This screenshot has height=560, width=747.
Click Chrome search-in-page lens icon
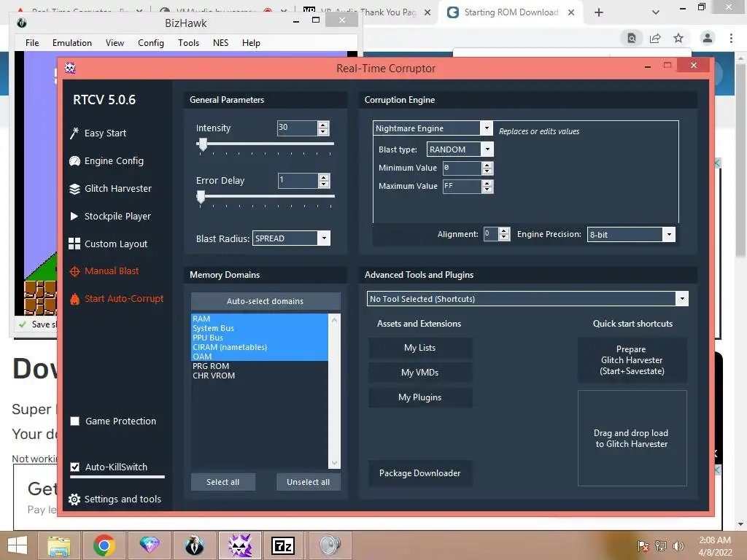(x=632, y=38)
